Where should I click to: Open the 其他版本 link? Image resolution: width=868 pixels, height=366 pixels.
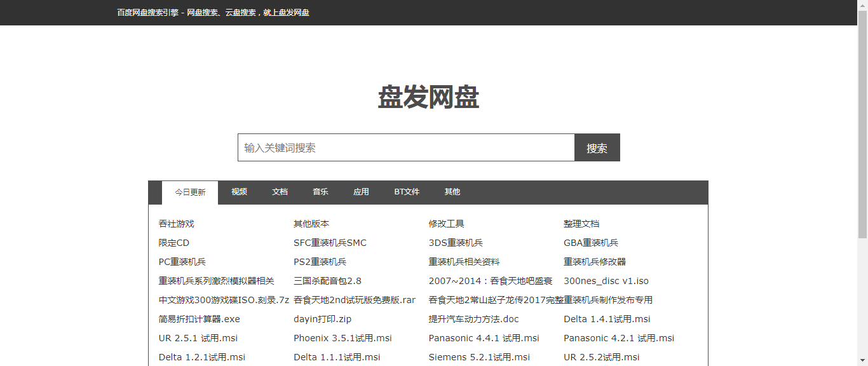311,224
